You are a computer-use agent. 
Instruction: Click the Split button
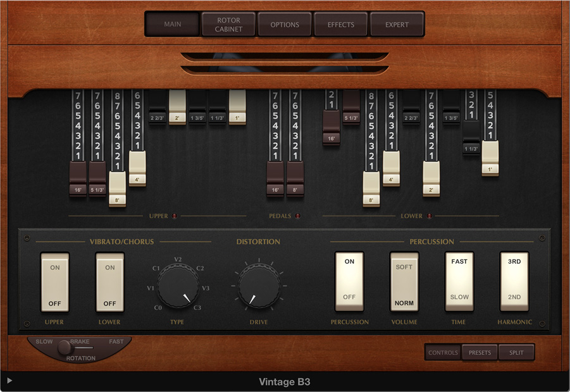click(516, 353)
